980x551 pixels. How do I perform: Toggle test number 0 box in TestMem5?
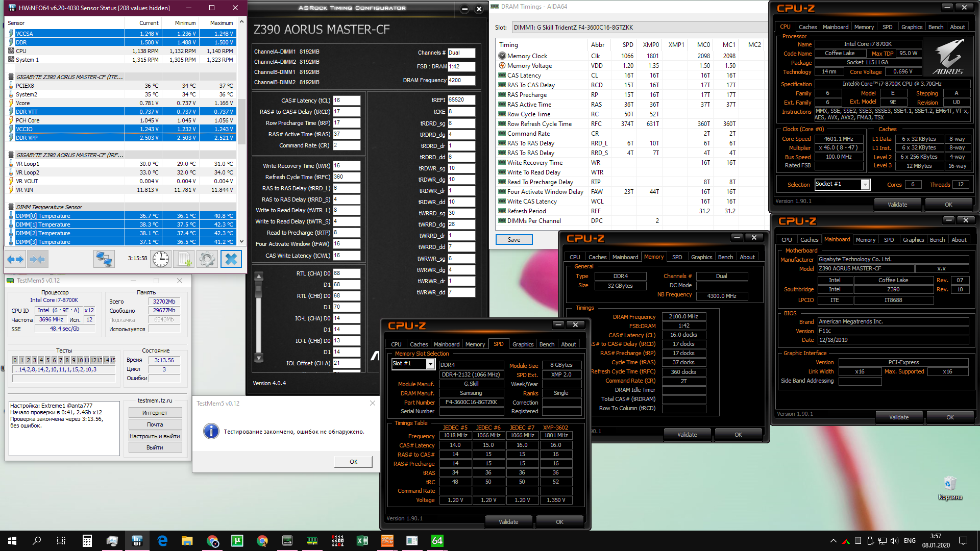[15, 360]
